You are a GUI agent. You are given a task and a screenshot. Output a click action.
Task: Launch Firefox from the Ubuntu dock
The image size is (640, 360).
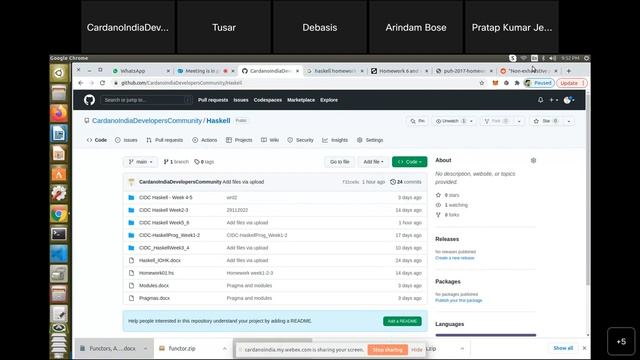59,113
